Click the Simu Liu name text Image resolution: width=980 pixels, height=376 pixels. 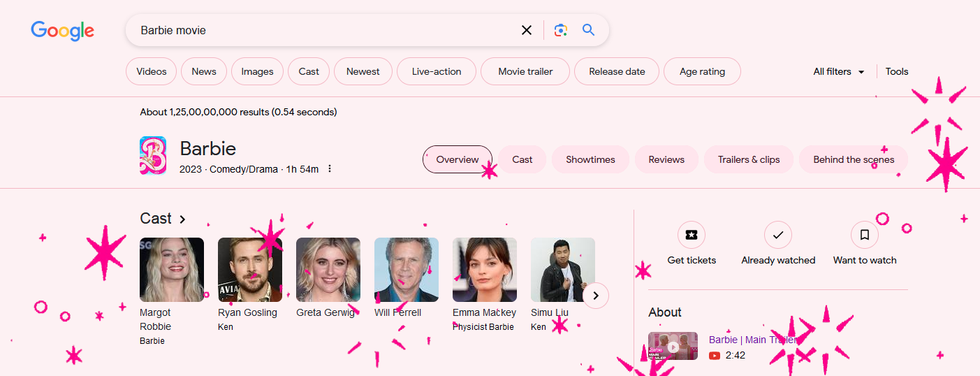(x=550, y=312)
